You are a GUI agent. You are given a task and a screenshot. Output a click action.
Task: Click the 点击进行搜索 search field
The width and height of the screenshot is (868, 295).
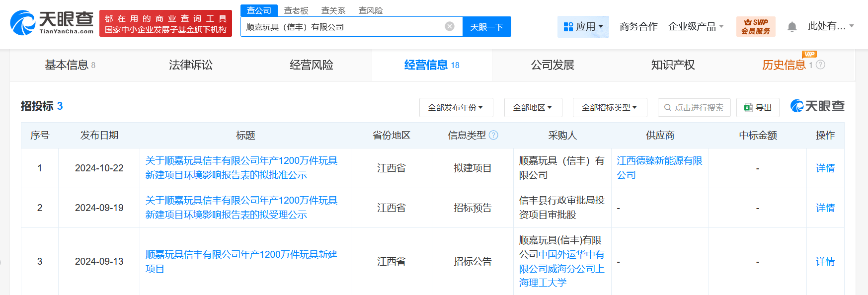tap(694, 107)
